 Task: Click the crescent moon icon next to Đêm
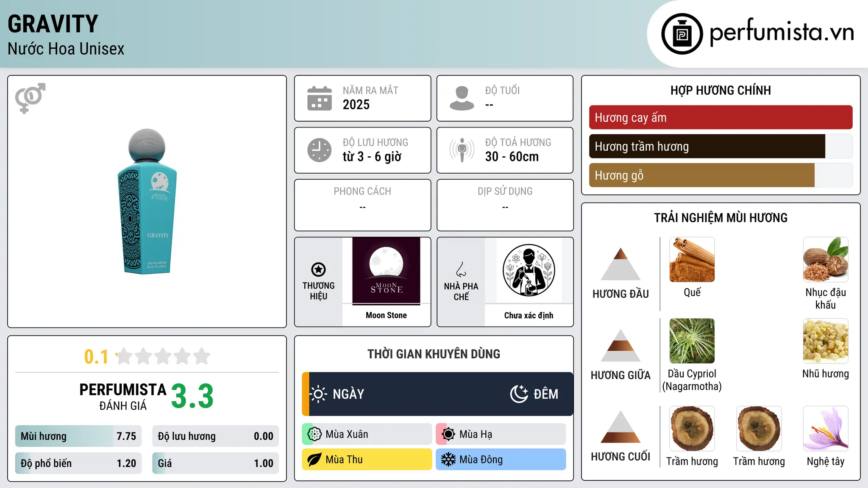[x=519, y=394]
